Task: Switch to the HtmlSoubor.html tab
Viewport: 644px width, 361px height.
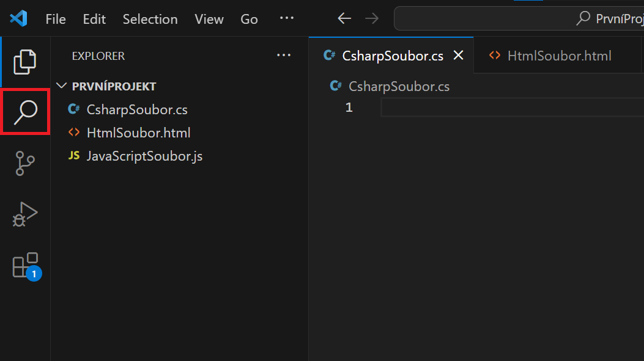Action: tap(558, 55)
